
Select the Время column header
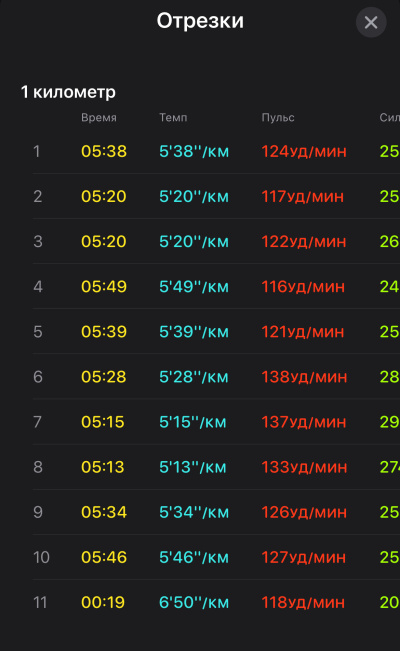[x=99, y=117]
